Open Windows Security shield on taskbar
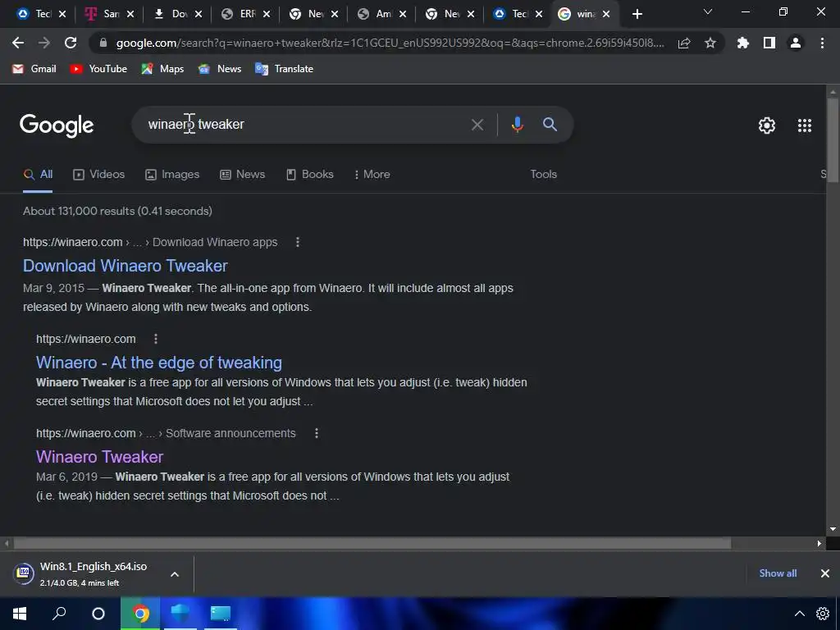The width and height of the screenshot is (840, 630). click(180, 614)
